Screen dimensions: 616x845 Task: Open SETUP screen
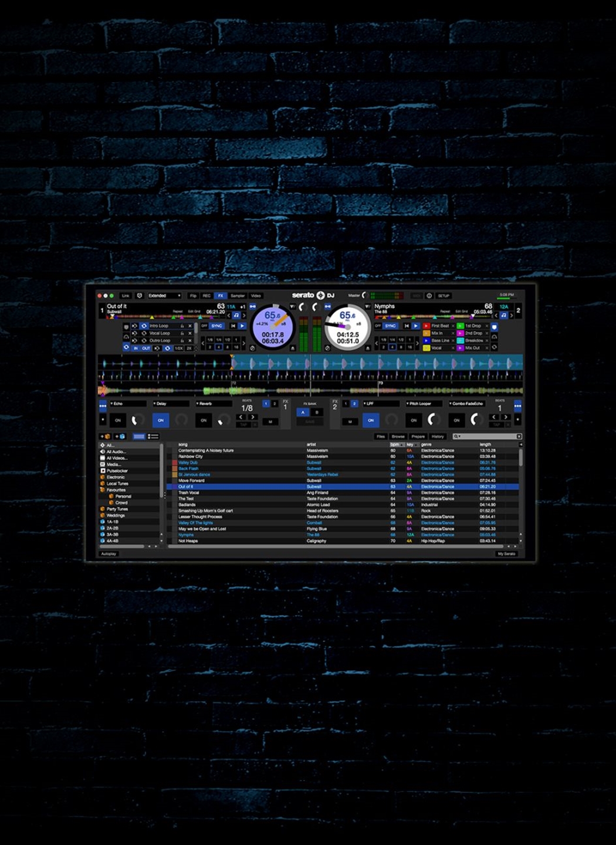click(444, 296)
